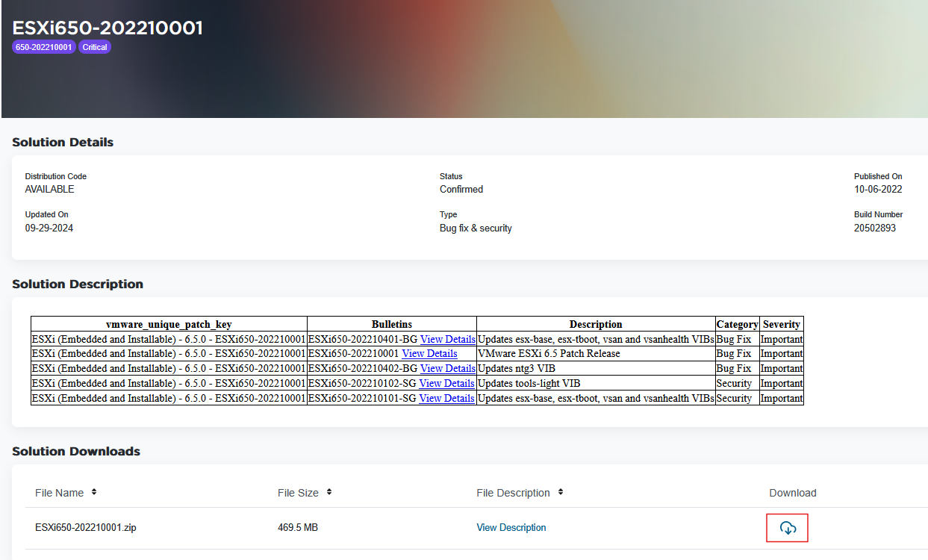This screenshot has width=928, height=560.
Task: Click the Published On date 10-06-2022
Action: tap(879, 189)
